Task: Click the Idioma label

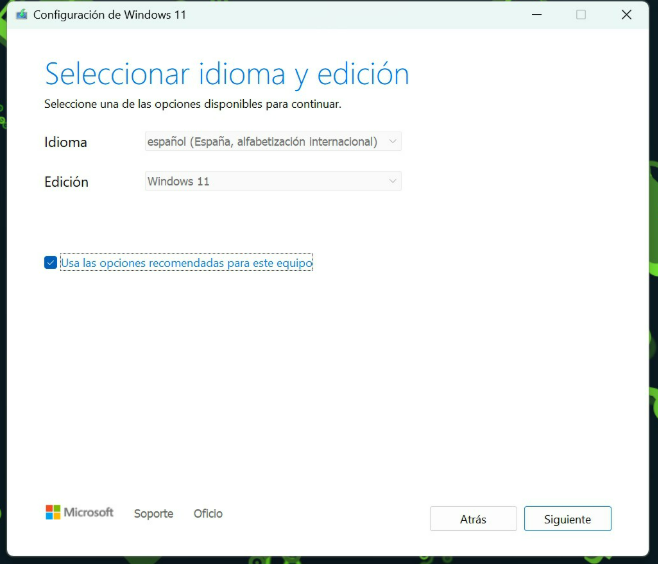Action: (65, 142)
